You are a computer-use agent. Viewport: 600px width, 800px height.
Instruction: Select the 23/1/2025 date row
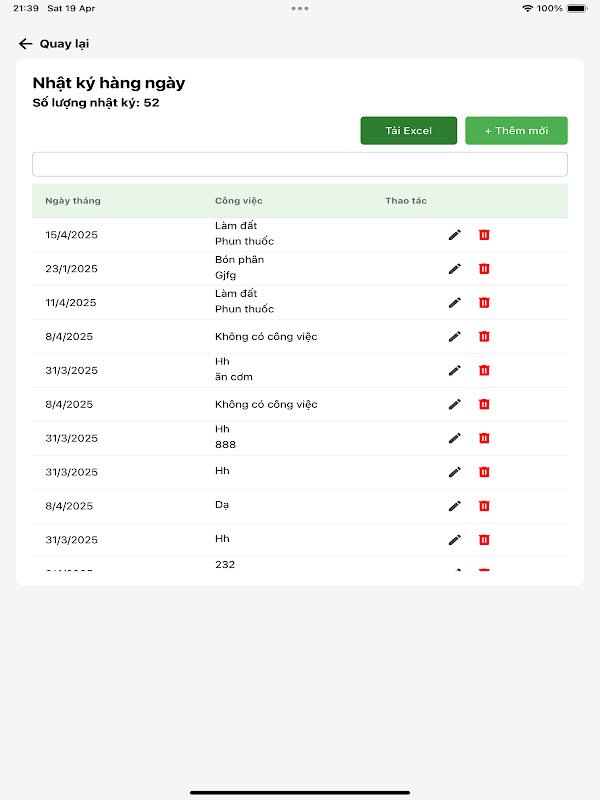pyautogui.click(x=72, y=269)
